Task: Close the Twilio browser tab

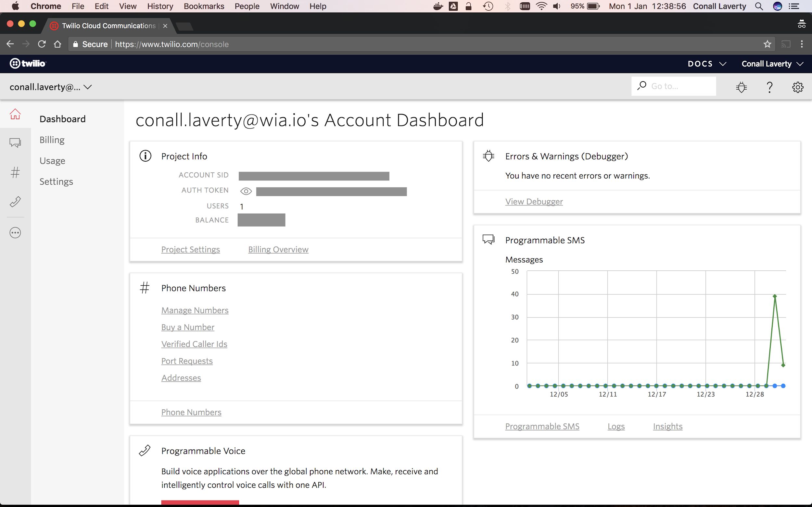Action: pyautogui.click(x=165, y=26)
